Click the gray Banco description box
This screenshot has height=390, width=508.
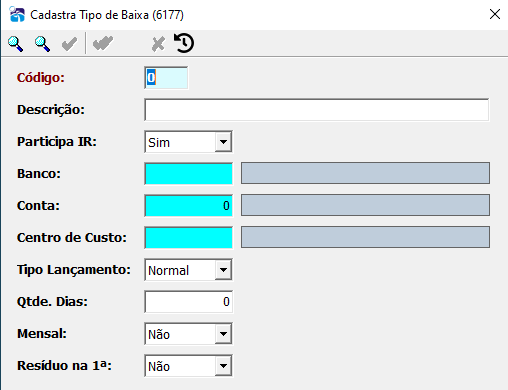[x=365, y=173]
